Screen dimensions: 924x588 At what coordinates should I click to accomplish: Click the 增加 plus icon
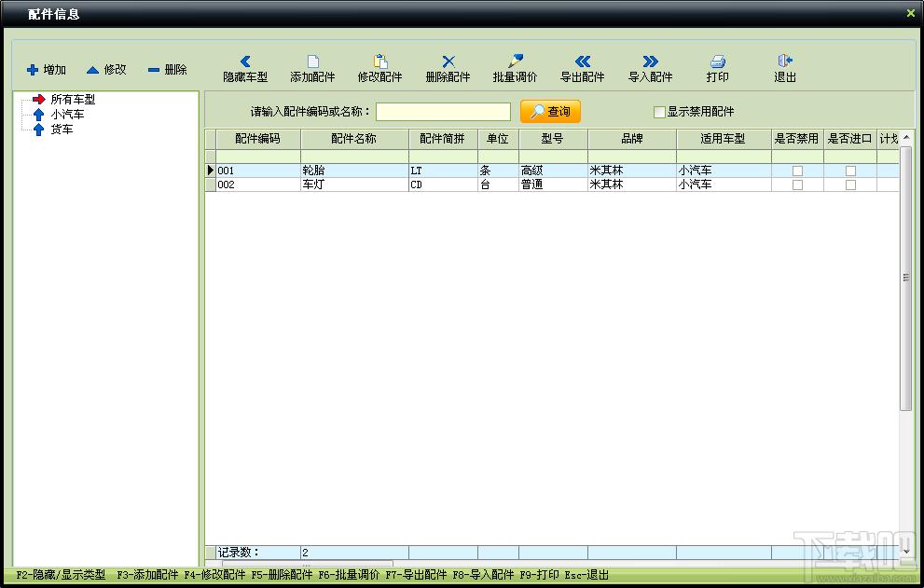pyautogui.click(x=33, y=70)
